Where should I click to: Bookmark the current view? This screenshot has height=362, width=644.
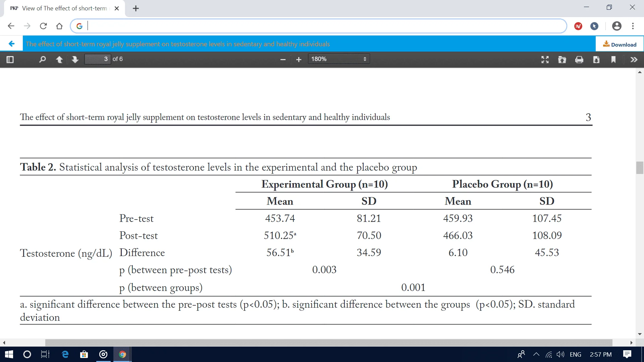613,60
